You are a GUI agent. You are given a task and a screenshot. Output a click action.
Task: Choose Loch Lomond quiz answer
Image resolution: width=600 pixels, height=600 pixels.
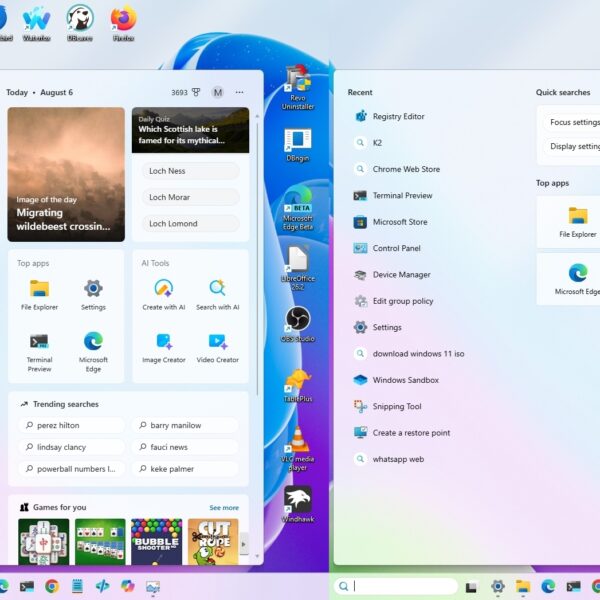point(191,223)
